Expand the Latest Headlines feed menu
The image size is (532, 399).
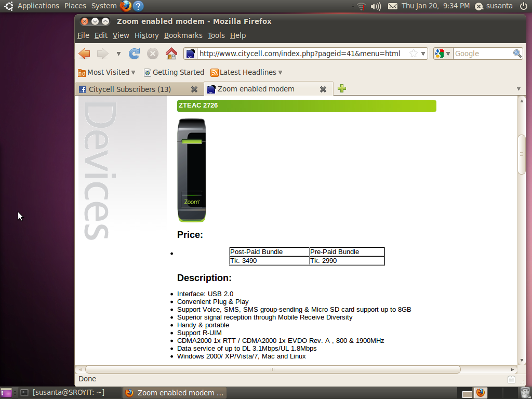(246, 72)
